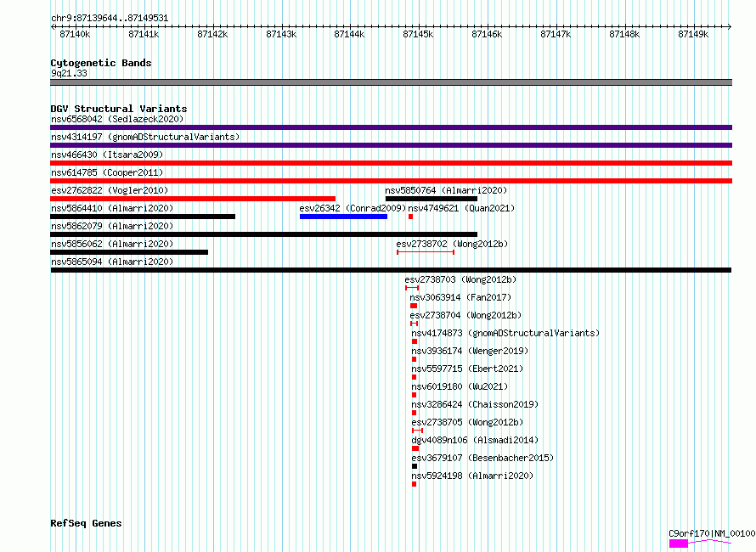Select the blue esv26342 (Conrad2009) bar
Screen dimensions: 756x552
(343, 217)
